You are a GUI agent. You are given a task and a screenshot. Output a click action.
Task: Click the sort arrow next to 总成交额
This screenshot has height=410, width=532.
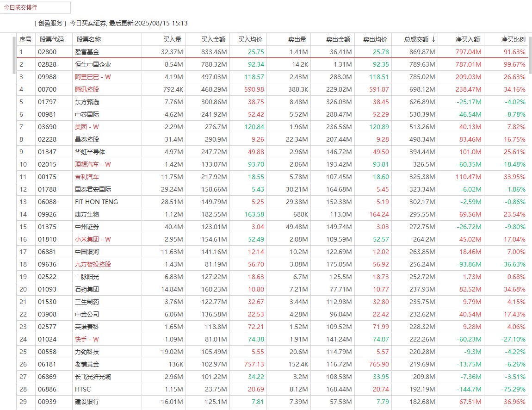[x=433, y=39]
